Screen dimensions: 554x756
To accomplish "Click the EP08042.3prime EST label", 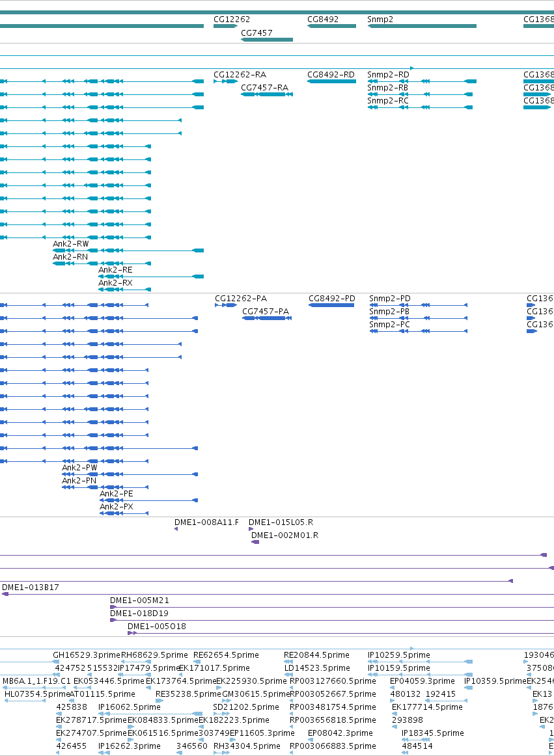I will (340, 733).
